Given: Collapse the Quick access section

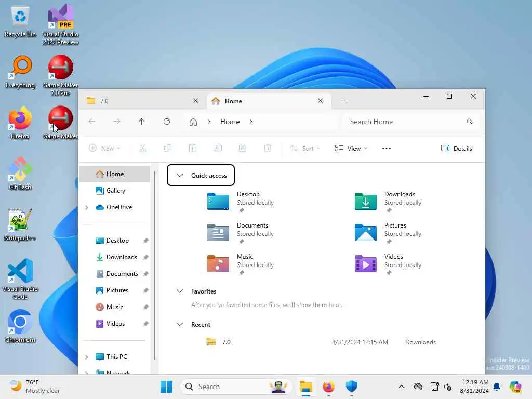Looking at the screenshot, I should coord(179,176).
